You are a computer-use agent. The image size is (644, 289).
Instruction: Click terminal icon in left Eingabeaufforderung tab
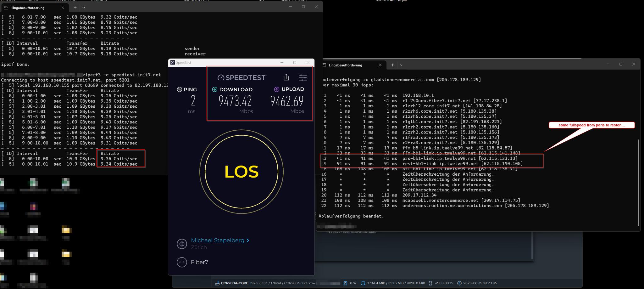tap(6, 8)
